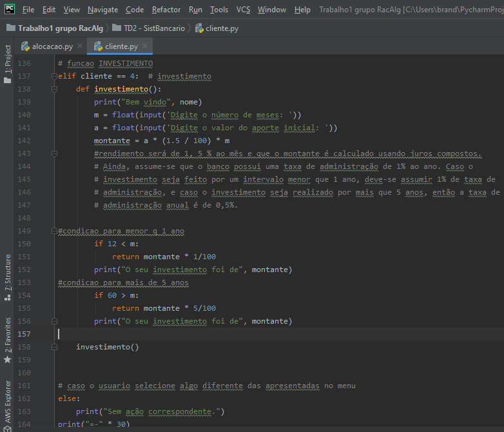
Task: Open the Help menu
Action: pyautogui.click(x=302, y=10)
